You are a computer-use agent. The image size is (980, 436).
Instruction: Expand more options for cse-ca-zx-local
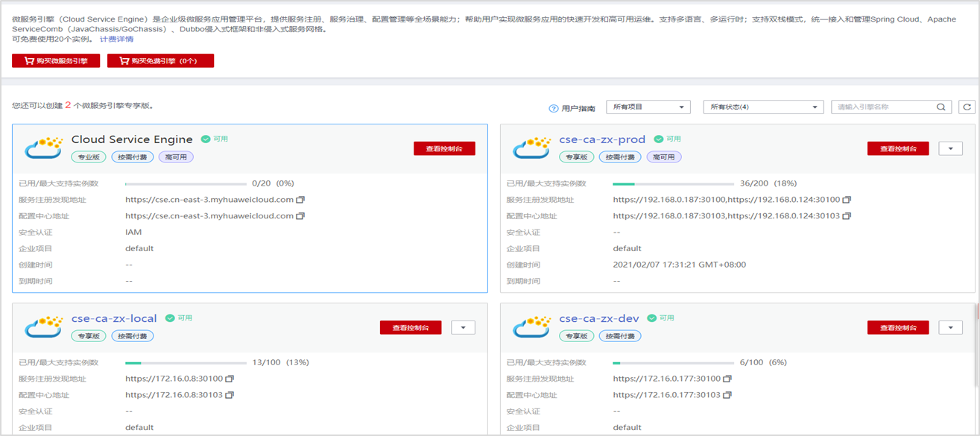click(464, 327)
